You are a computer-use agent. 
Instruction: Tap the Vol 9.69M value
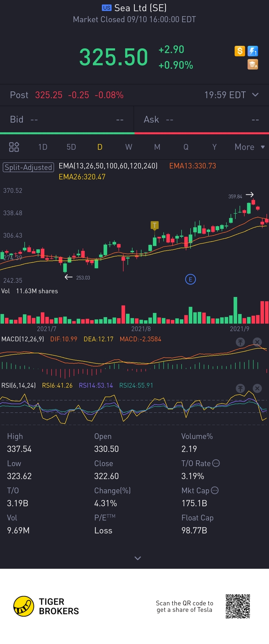[18, 530]
